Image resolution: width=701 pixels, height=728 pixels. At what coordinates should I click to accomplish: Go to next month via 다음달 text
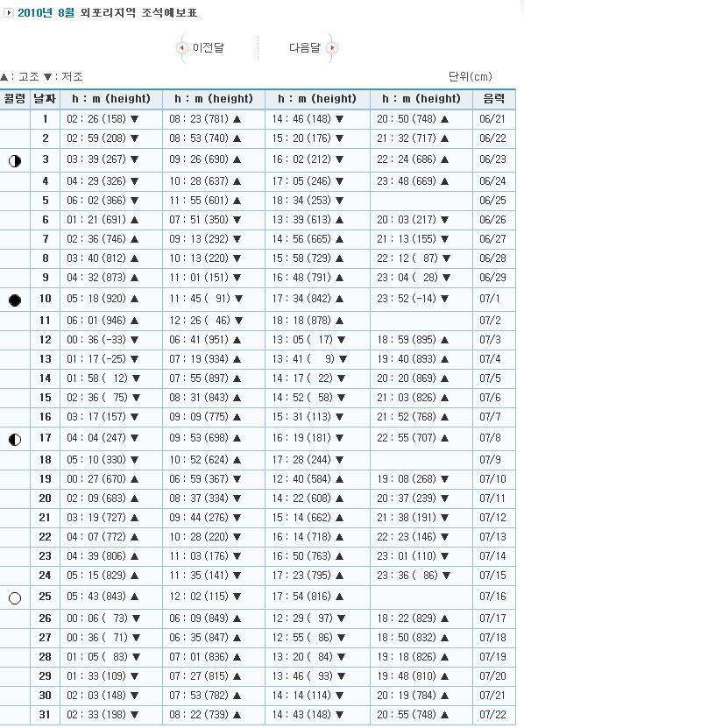tap(304, 48)
